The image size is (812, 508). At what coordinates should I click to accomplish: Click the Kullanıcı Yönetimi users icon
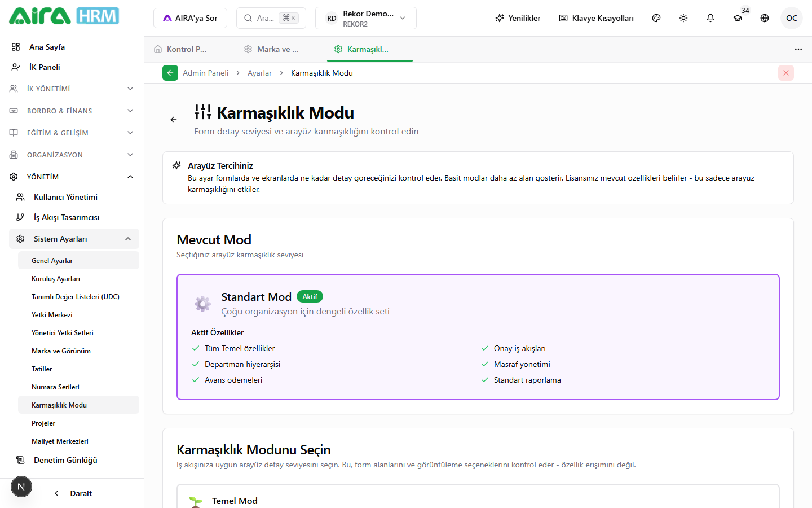[20, 197]
